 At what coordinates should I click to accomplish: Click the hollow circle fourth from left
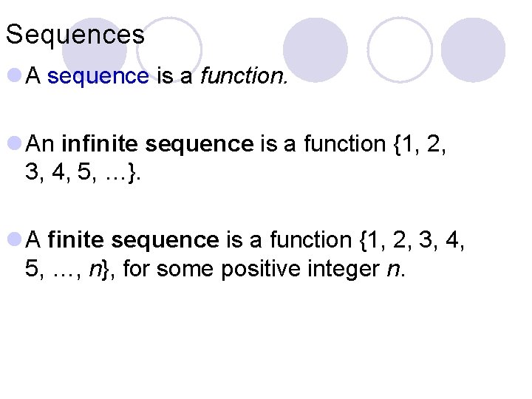coord(400,50)
